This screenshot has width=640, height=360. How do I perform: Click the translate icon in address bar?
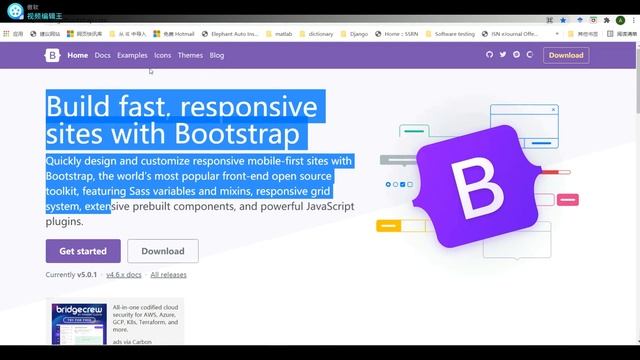click(x=550, y=20)
